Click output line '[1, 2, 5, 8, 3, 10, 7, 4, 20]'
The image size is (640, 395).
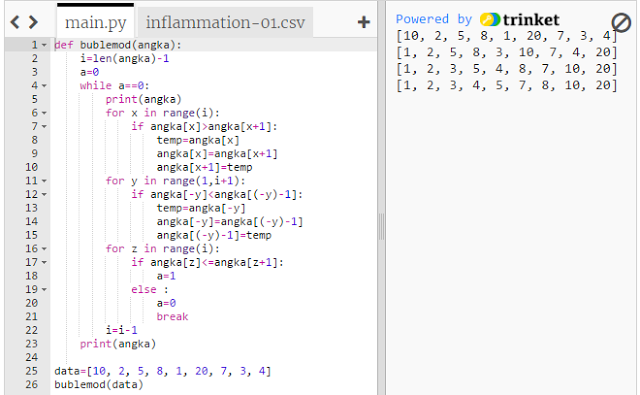507,52
